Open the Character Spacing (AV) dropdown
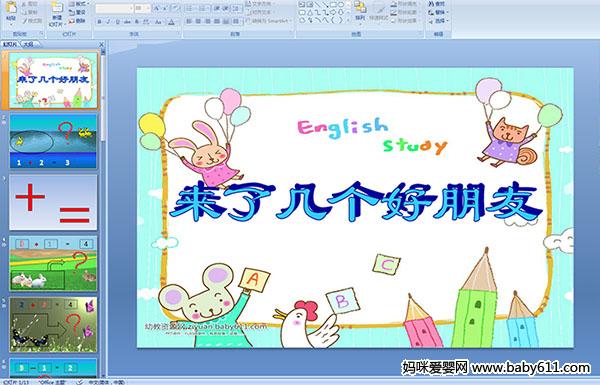 tap(146, 22)
